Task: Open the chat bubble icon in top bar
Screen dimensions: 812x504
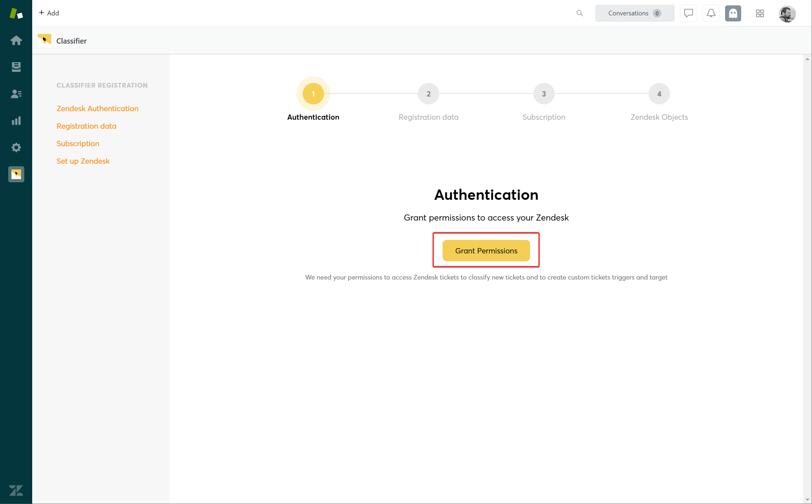Action: [688, 13]
